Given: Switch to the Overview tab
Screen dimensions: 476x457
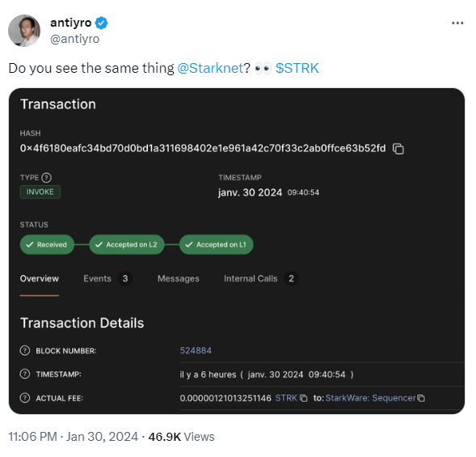Looking at the screenshot, I should pos(40,278).
